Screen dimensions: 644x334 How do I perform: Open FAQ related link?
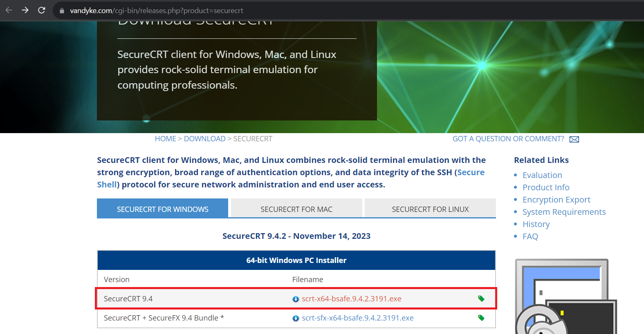click(x=530, y=236)
